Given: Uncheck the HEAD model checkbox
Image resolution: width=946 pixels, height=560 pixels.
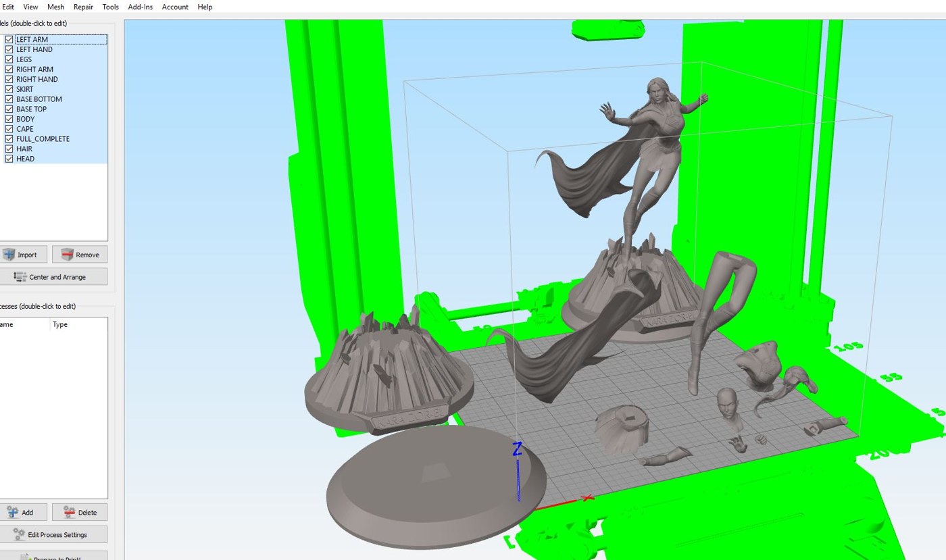Looking at the screenshot, I should point(9,159).
